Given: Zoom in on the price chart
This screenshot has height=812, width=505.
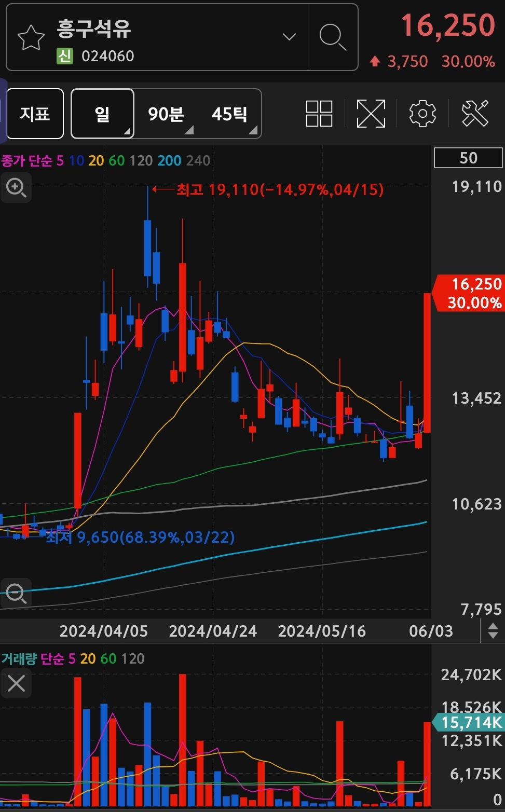Looking at the screenshot, I should pyautogui.click(x=16, y=187).
